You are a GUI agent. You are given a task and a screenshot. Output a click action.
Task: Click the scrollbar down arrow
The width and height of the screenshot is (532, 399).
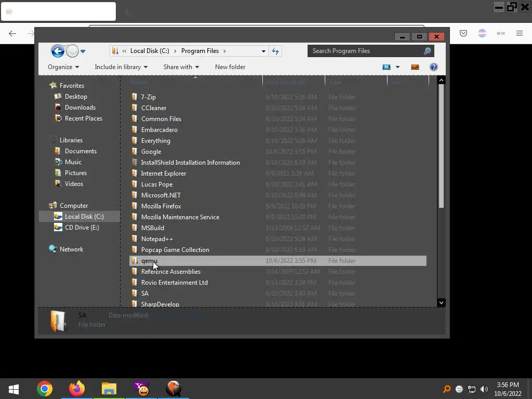[x=441, y=303]
